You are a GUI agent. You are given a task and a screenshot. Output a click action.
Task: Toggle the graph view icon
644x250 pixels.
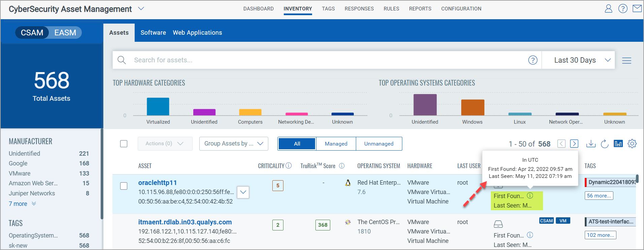(618, 144)
